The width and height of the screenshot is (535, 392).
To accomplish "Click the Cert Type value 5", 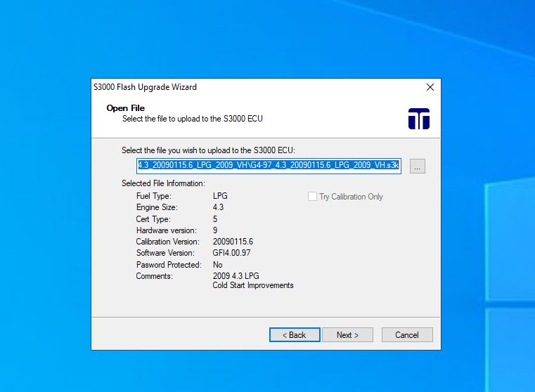I will click(x=215, y=219).
